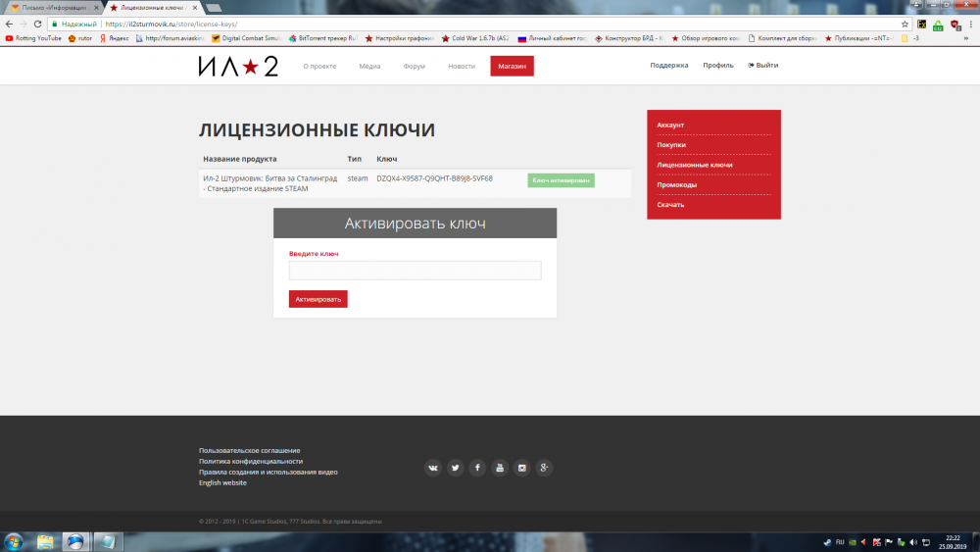Open the YouTube icon in footer
980x552 pixels.
click(x=500, y=468)
